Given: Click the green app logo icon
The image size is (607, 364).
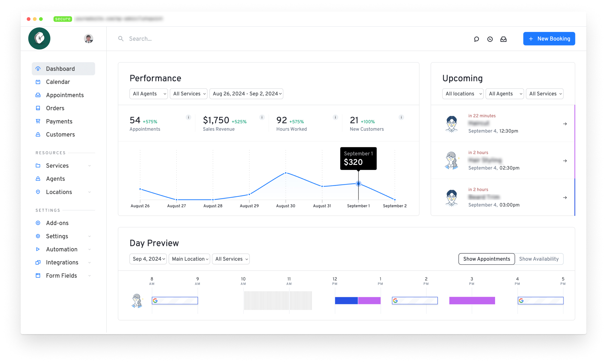Looking at the screenshot, I should (x=39, y=38).
